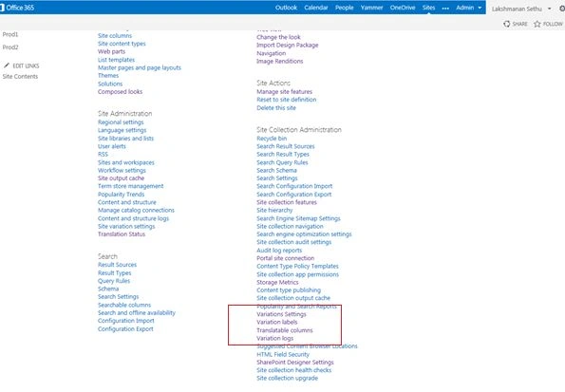Open Site variation settings link
The height and width of the screenshot is (392, 565).
pyautogui.click(x=126, y=227)
